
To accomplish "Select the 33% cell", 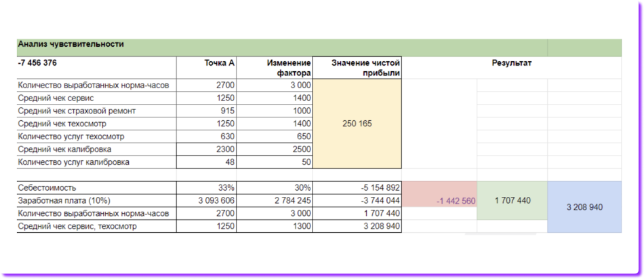I will tap(206, 187).
